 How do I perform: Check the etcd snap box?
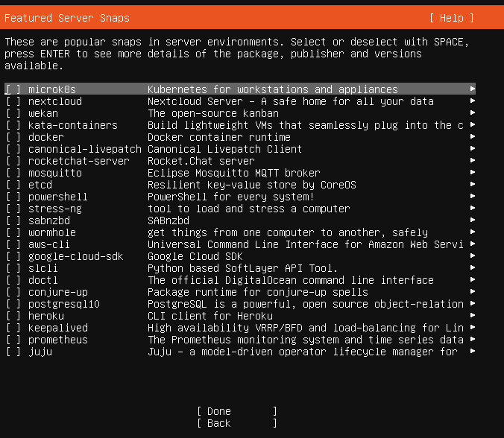(13, 185)
